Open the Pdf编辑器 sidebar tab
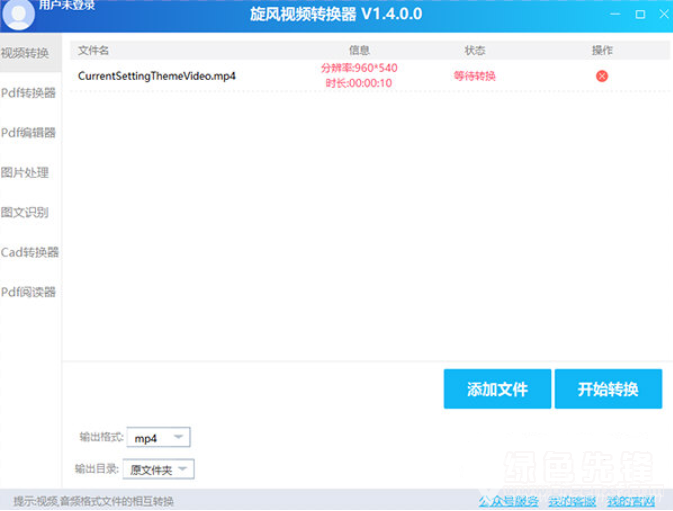This screenshot has width=673, height=511. coord(29,133)
